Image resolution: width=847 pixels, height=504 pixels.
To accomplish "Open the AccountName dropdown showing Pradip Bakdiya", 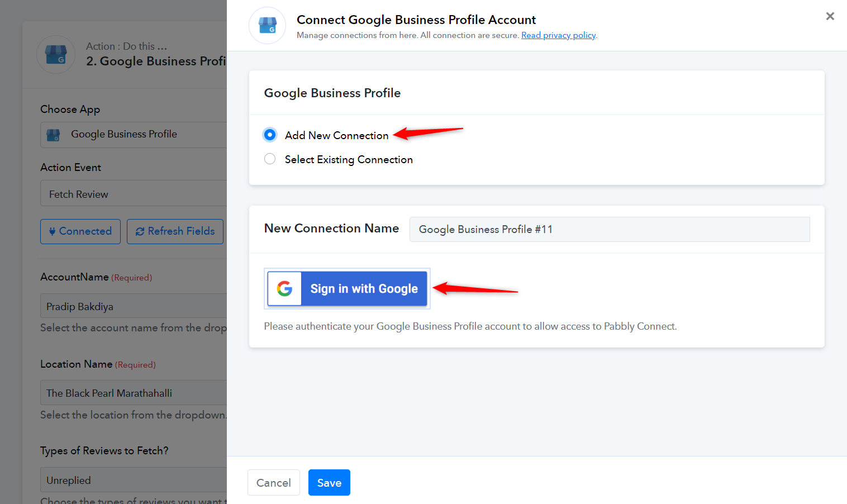I will pos(134,306).
